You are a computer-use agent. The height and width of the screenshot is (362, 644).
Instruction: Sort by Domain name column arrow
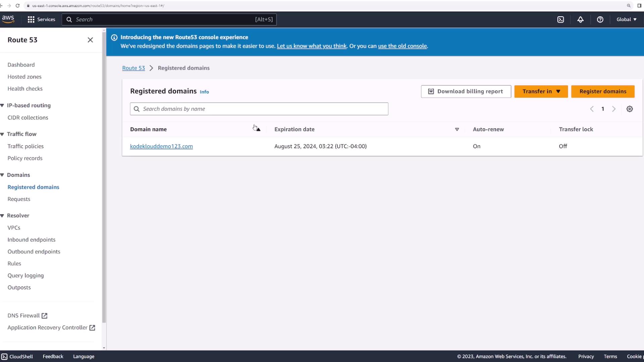258,129
